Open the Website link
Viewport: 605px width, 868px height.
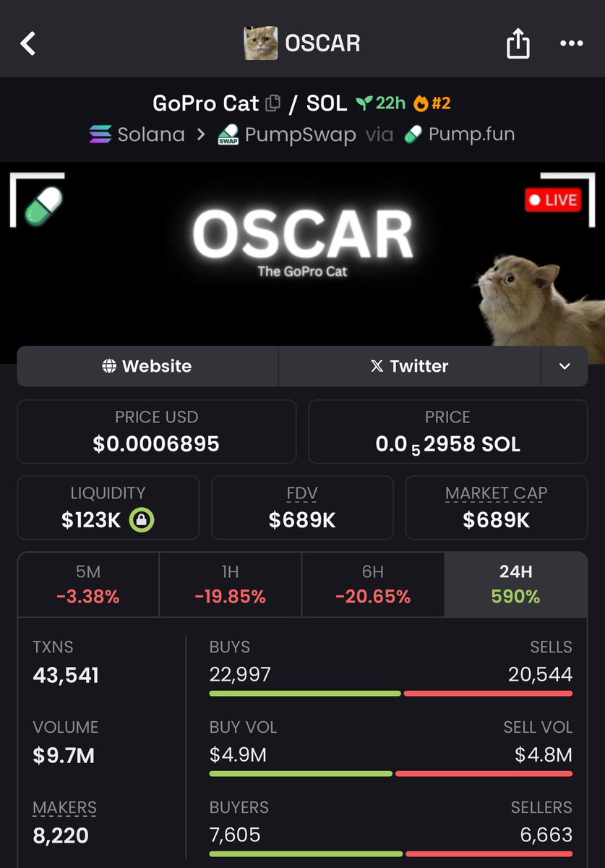(147, 366)
